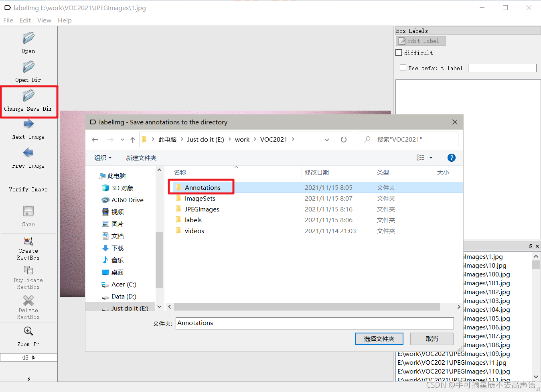
Task: Click Verify Image in the toolbar
Action: point(28,189)
